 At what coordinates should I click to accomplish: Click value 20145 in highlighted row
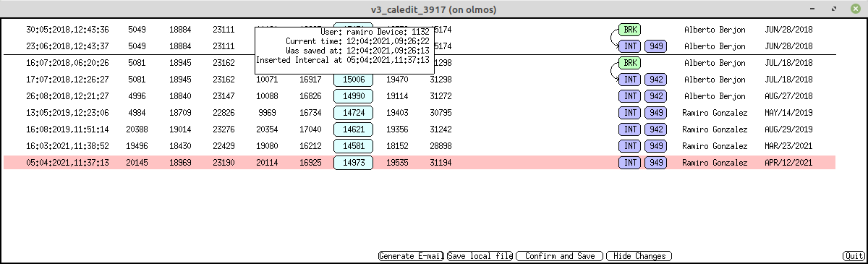(137, 163)
